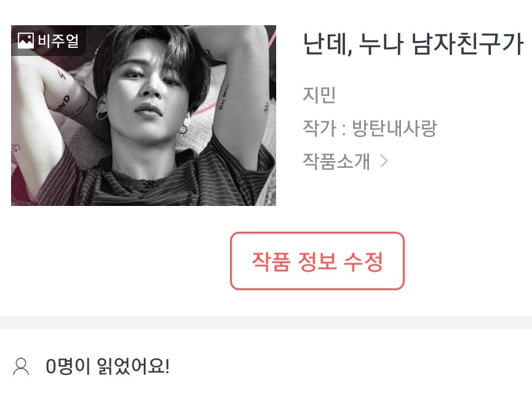Open author 방탄내사랑's profile
Screen dimensions: 532x399
tap(394, 128)
